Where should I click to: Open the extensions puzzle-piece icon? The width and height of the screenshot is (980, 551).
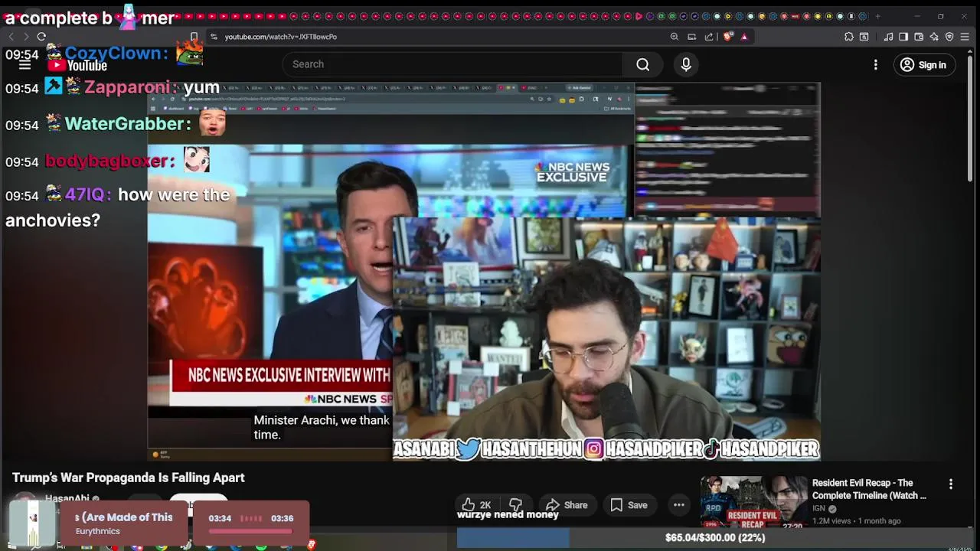tap(848, 37)
